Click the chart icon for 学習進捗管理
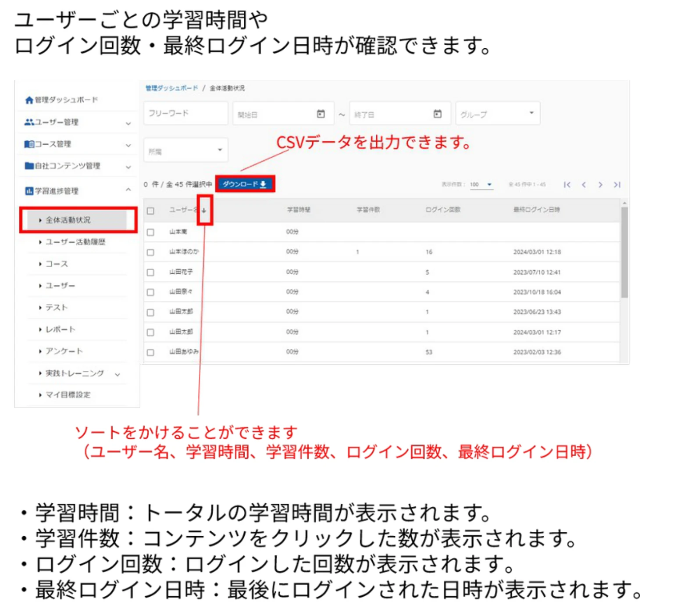The image size is (688, 616). (29, 191)
